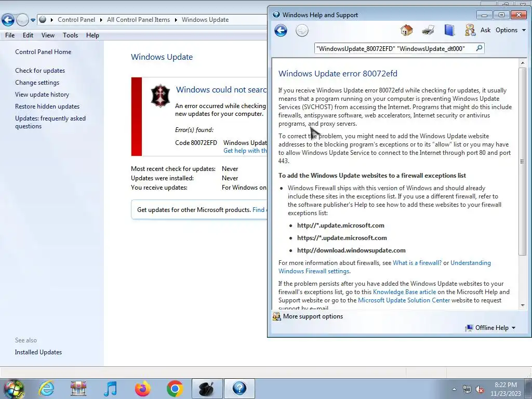Open Control Panel Home link
The image size is (532, 399).
point(43,52)
